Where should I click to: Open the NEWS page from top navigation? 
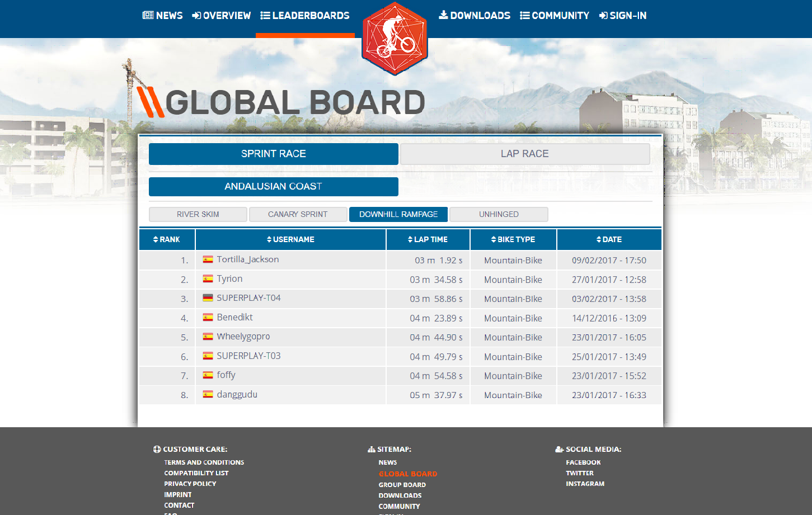coord(163,16)
